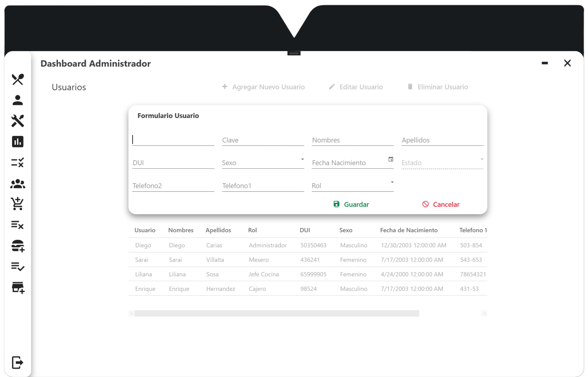Viewport: 588px width, 377px height.
Task: Open the list with X sidebar icon
Action: [17, 225]
